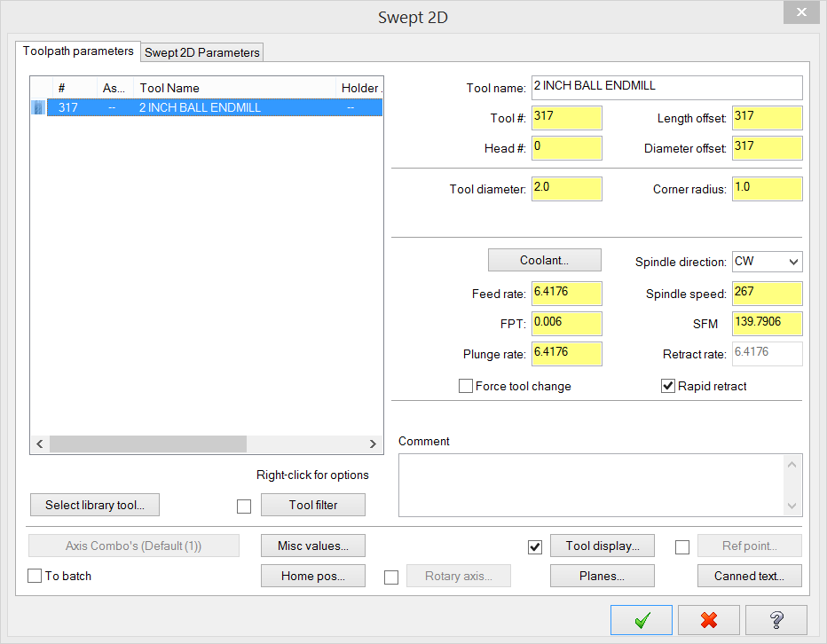Image resolution: width=827 pixels, height=644 pixels.
Task: Open the Planes dialog
Action: [603, 576]
